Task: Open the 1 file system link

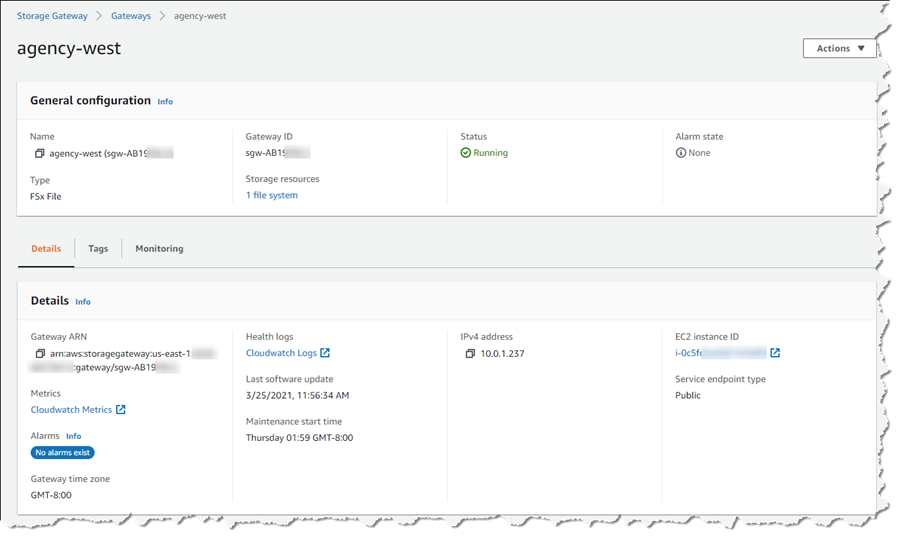Action: click(272, 195)
